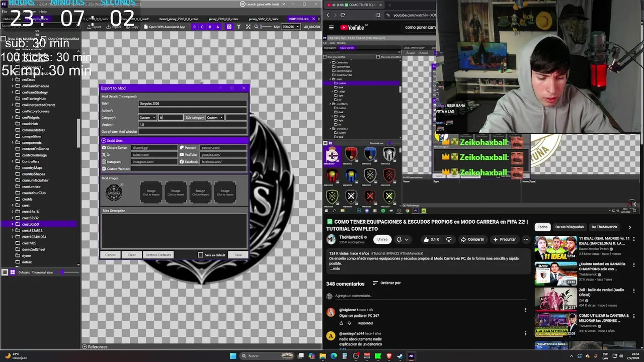Click the Launch game with mods play icon
The height and width of the screenshot is (362, 644).
pyautogui.click(x=243, y=4)
